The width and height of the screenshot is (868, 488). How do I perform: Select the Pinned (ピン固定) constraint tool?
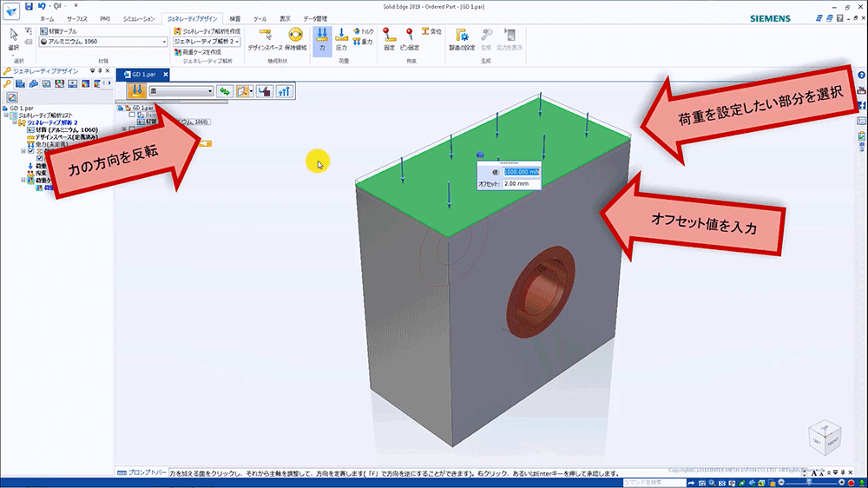[x=410, y=40]
